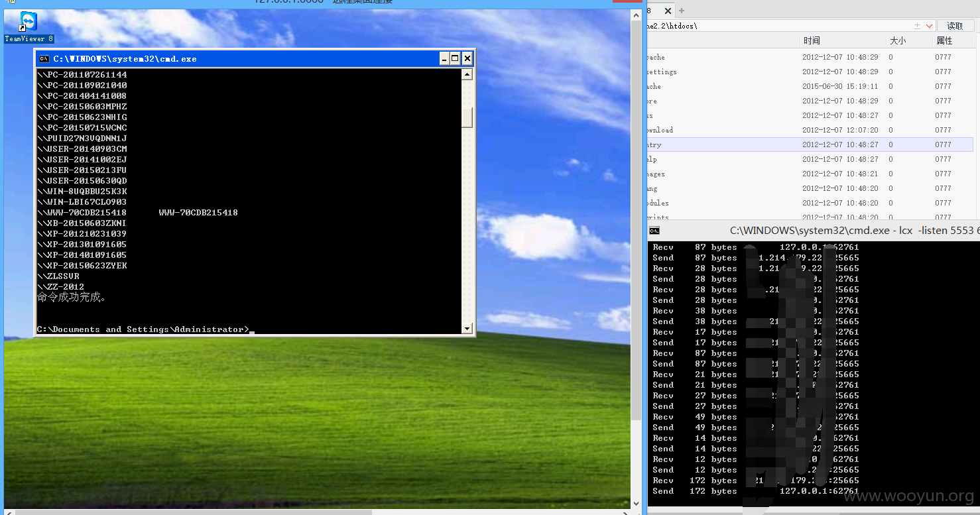Select the 'settings' folder row

(x=810, y=72)
